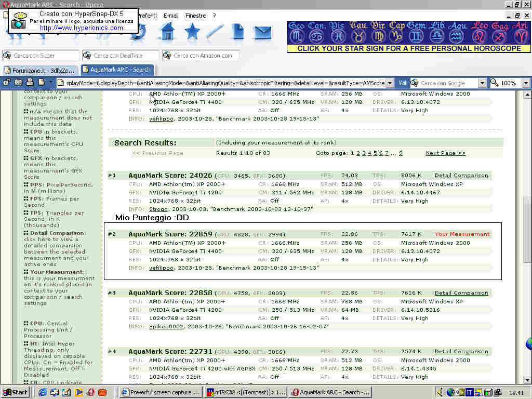Image resolution: width=532 pixels, height=399 pixels.
Task: Click the Gem sign in horoscope banner
Action: [x=416, y=33]
